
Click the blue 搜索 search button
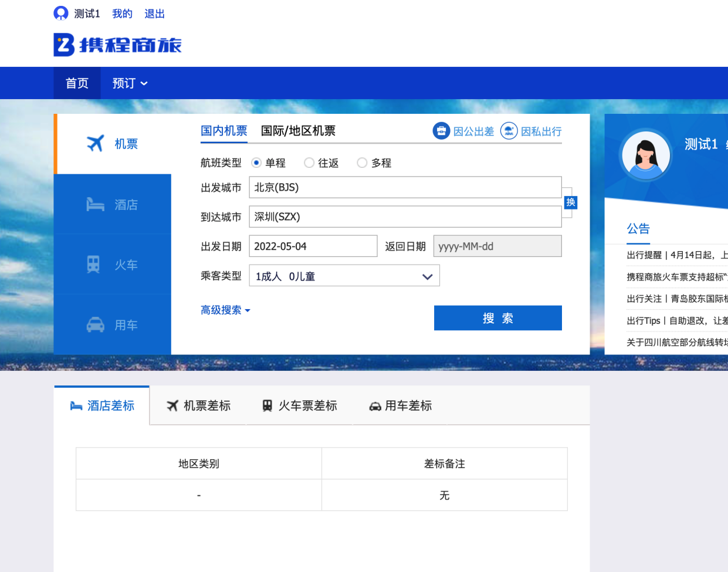click(x=497, y=318)
